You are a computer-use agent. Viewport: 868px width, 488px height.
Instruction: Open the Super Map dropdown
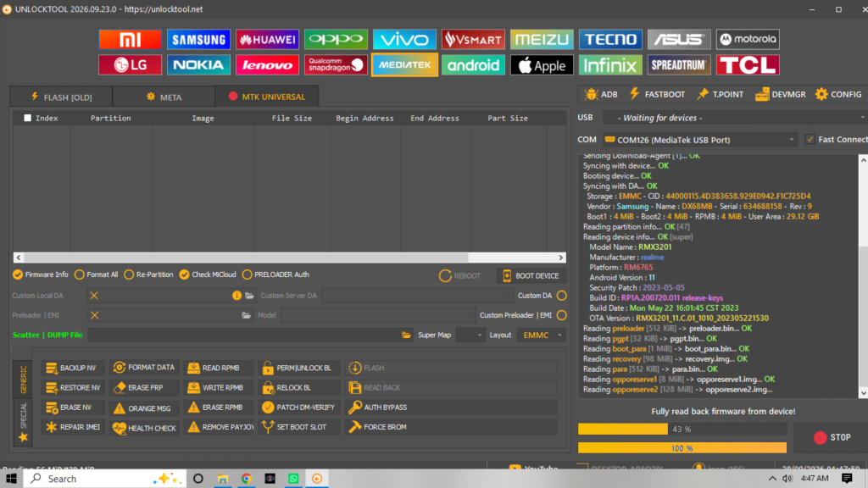pyautogui.click(x=470, y=335)
